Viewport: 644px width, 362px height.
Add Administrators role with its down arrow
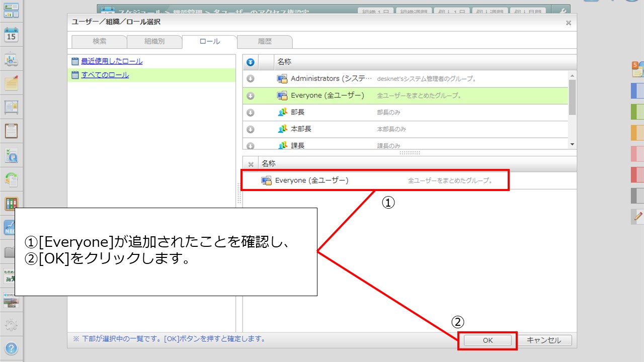pos(250,79)
